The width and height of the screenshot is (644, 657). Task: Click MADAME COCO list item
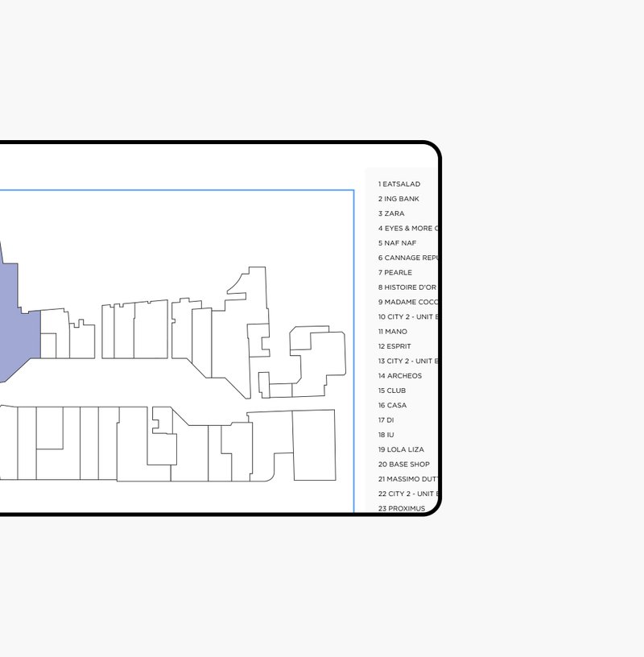407,303
